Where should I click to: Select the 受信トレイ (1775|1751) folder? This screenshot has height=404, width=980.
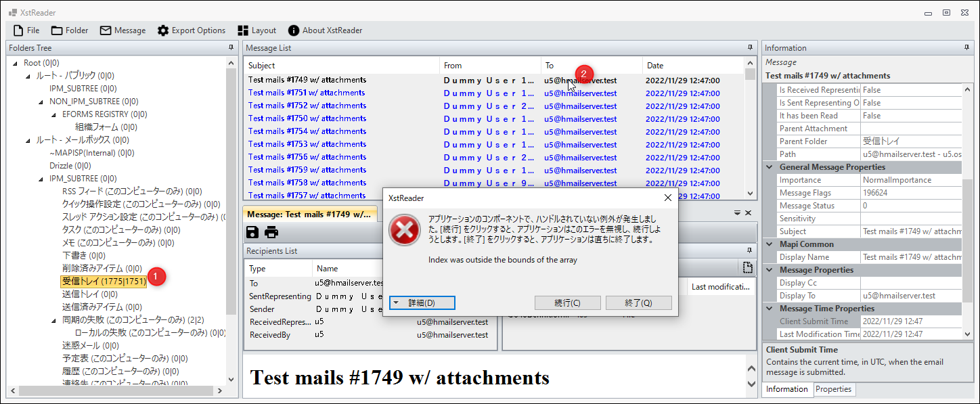coord(104,282)
